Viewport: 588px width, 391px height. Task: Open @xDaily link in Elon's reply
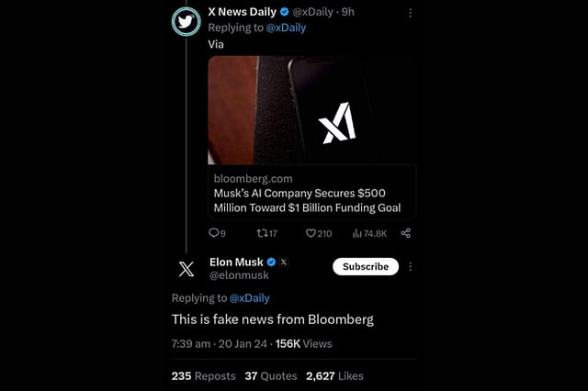coord(251,297)
